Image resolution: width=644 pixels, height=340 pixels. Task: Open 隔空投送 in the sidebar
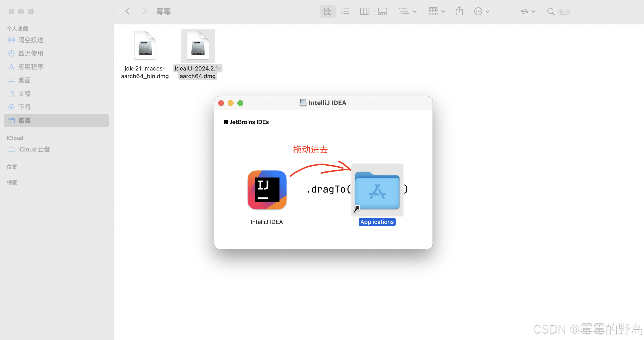[x=31, y=40]
